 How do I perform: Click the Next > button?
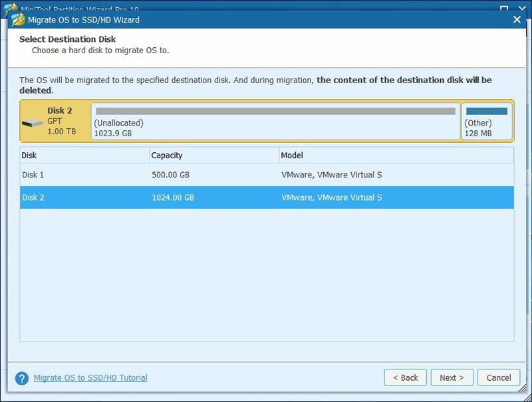click(x=452, y=377)
